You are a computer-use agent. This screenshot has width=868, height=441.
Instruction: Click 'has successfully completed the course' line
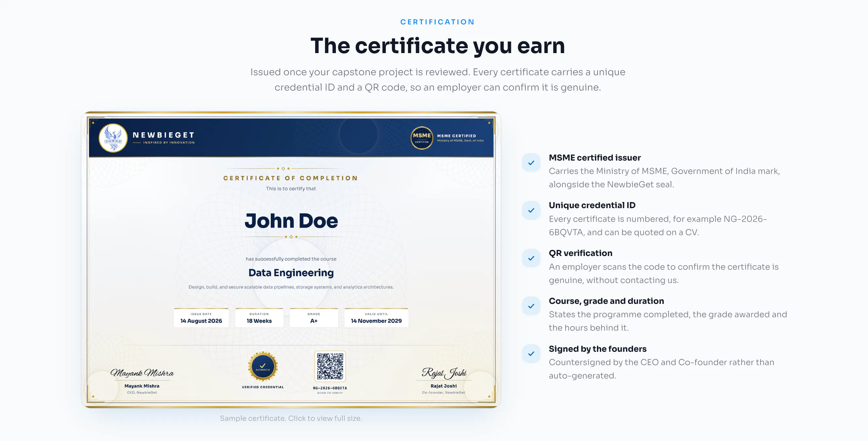pos(291,259)
